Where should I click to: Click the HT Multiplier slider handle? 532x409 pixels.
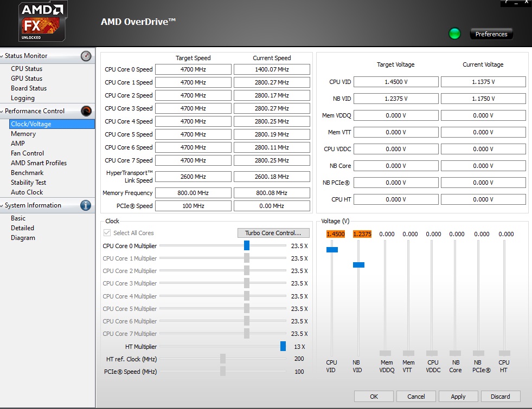point(283,346)
